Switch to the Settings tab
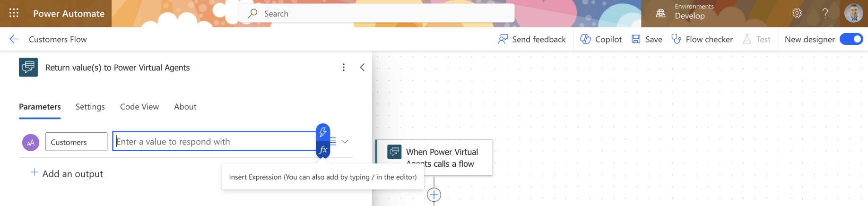 coord(90,107)
